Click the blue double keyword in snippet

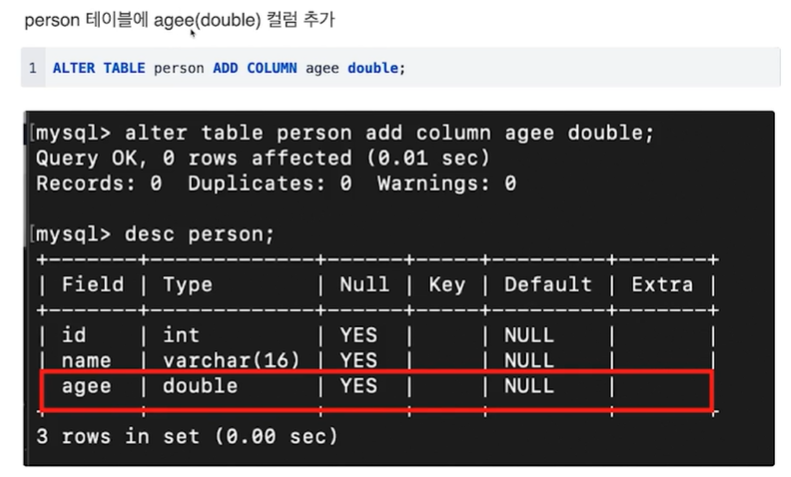click(373, 68)
